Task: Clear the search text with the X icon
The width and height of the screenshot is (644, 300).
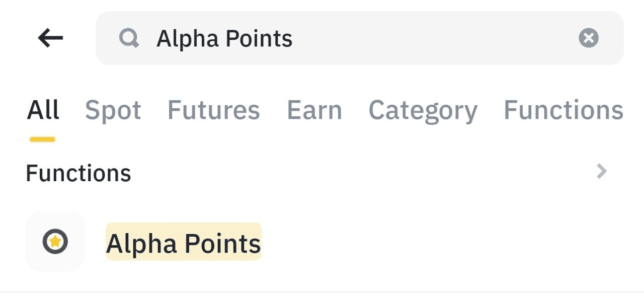Action: click(x=589, y=38)
